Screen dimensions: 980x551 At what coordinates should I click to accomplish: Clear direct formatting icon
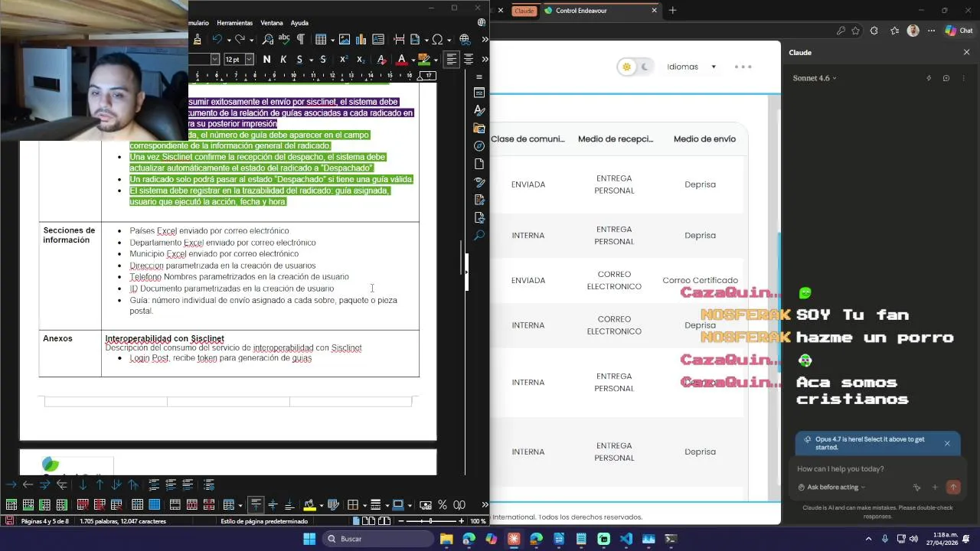(x=382, y=60)
